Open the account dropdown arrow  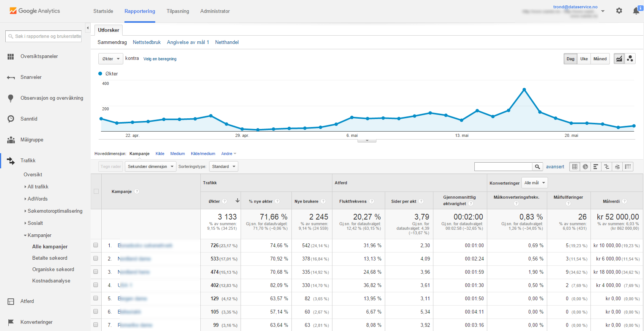click(x=603, y=11)
